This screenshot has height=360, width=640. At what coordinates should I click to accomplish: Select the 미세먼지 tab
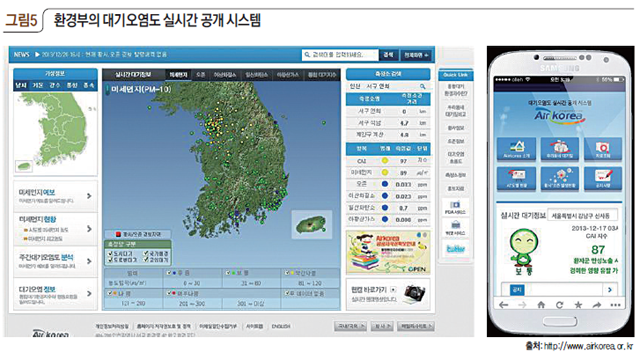(178, 75)
